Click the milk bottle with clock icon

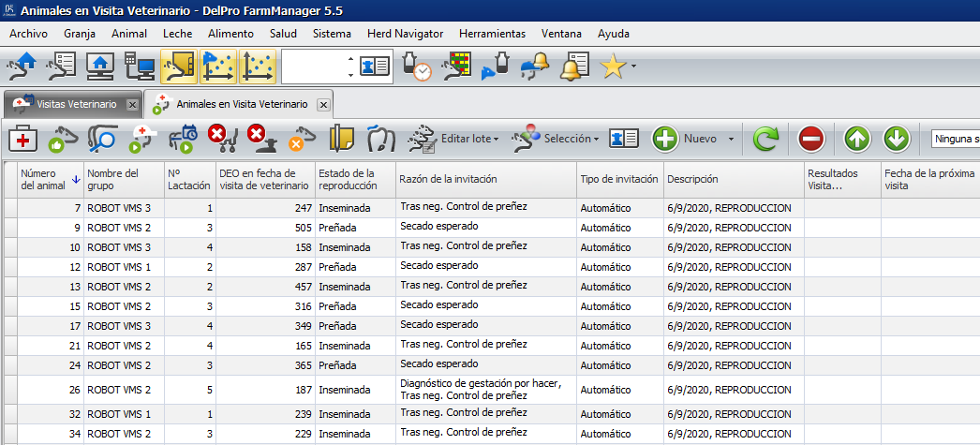coord(415,67)
